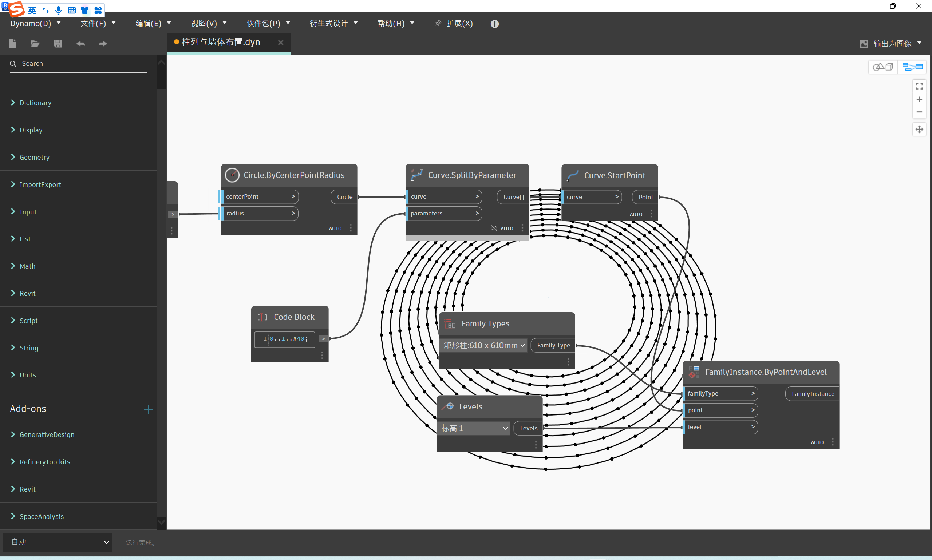This screenshot has height=560, width=932.
Task: Click the notification alert icon in menu bar
Action: click(x=494, y=24)
